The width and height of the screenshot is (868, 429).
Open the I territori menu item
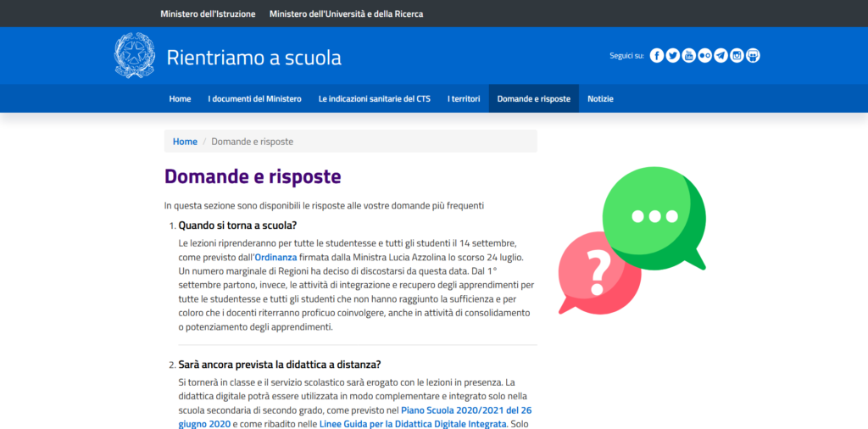click(464, 98)
